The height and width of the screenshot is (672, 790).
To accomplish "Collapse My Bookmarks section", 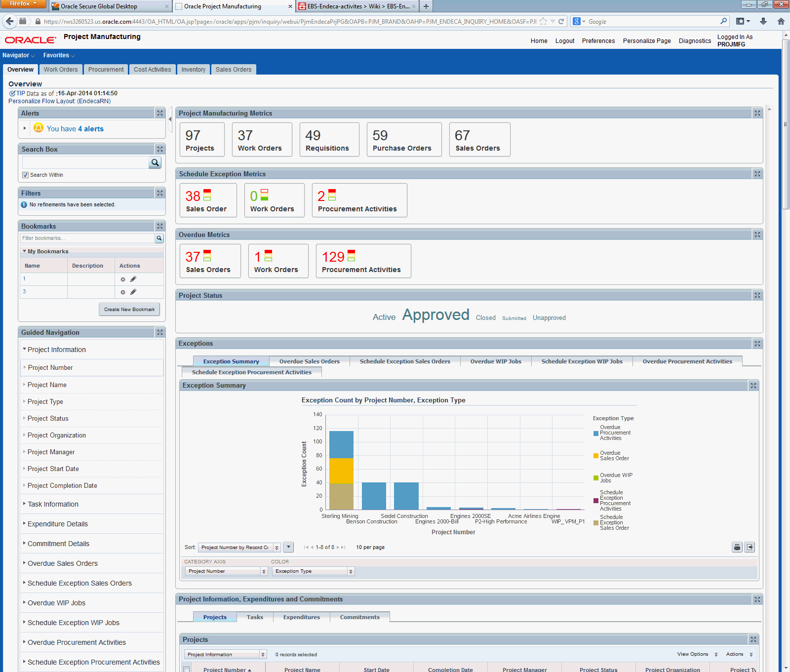I will (x=24, y=251).
